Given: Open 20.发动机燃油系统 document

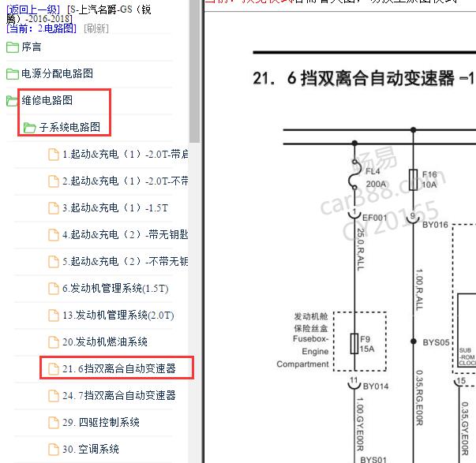Looking at the screenshot, I should point(105,342).
